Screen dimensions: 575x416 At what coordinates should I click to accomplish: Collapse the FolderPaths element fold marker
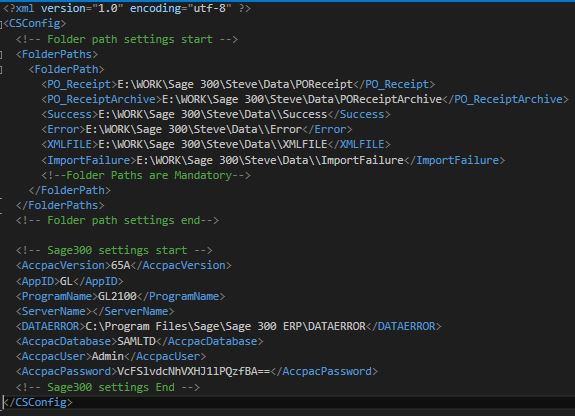click(1, 55)
